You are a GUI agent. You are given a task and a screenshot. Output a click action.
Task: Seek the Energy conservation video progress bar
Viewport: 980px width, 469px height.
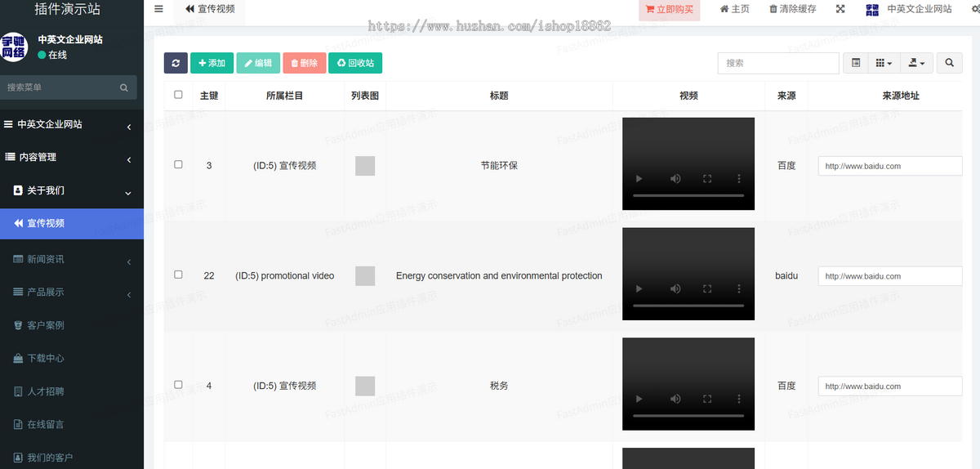pyautogui.click(x=688, y=305)
